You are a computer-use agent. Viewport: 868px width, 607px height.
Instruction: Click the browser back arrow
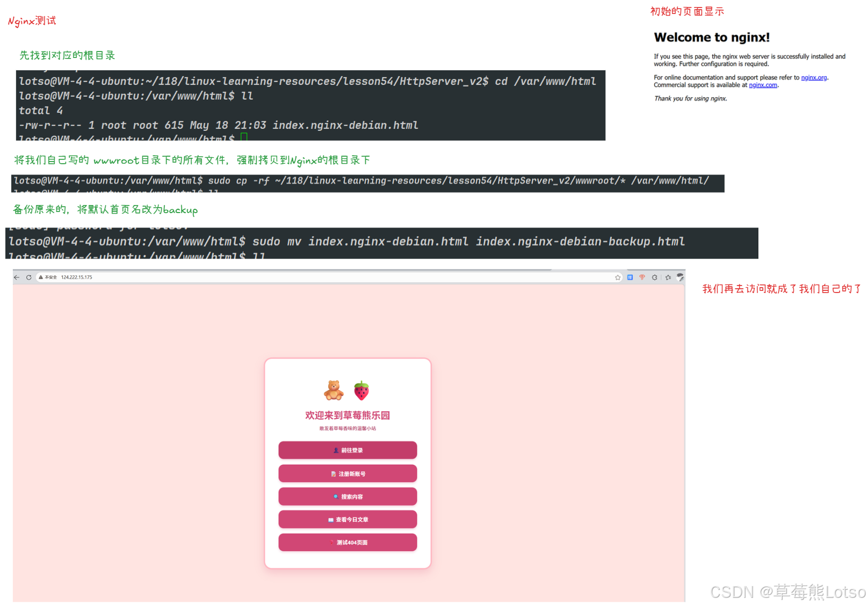pyautogui.click(x=17, y=277)
